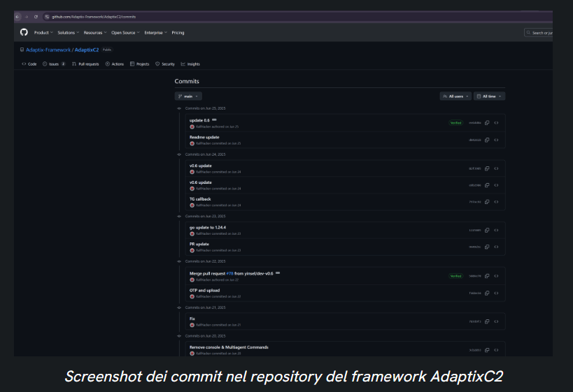Expand the Open Source menu
The width and height of the screenshot is (573, 392).
coord(125,33)
